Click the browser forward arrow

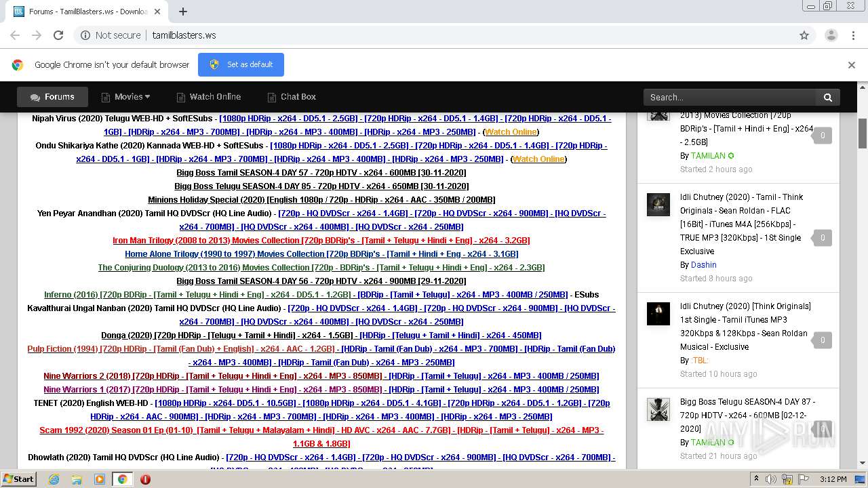tap(37, 35)
